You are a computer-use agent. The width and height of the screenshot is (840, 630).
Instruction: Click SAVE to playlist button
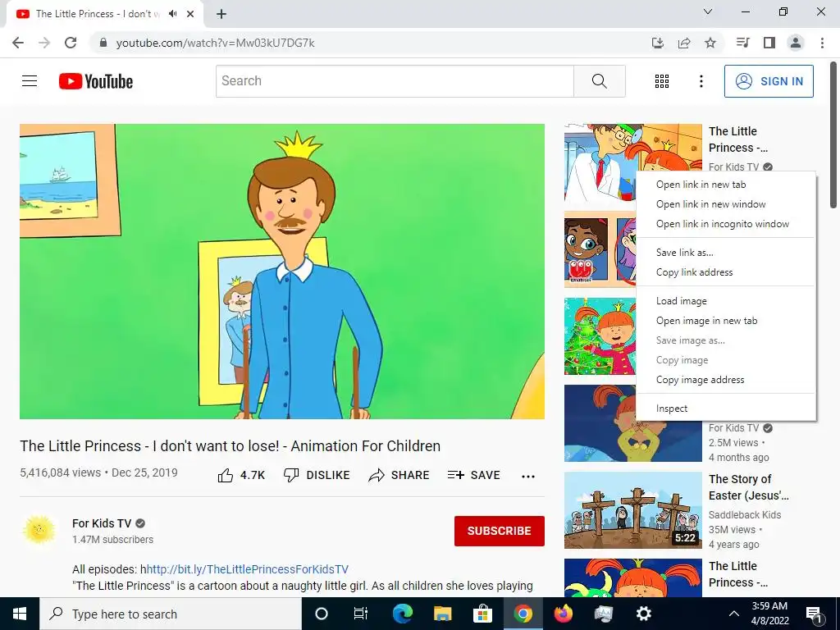pyautogui.click(x=474, y=475)
